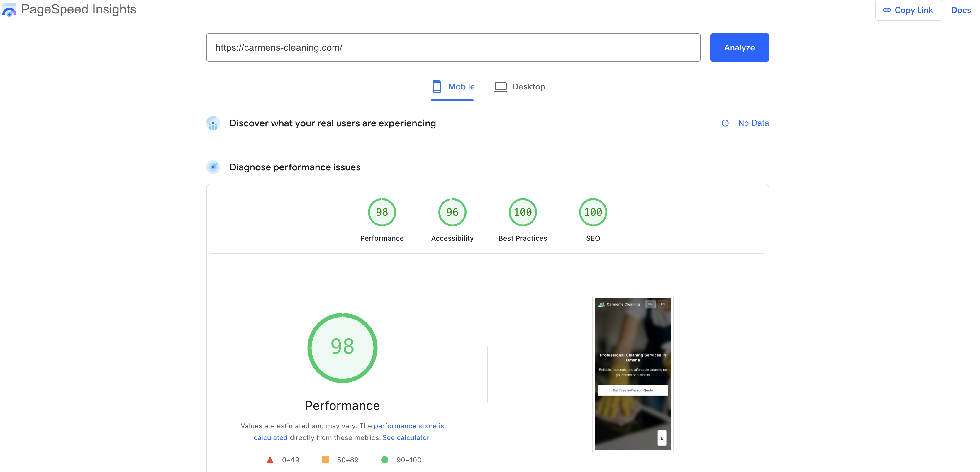Click the red 0–49 legend marker
This screenshot has width=980, height=472.
270,459
